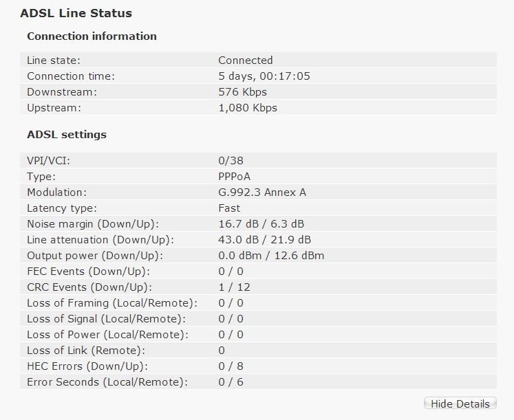Select the Line attenuation 43.0 dB value
The image size is (514, 420).
tap(238, 240)
